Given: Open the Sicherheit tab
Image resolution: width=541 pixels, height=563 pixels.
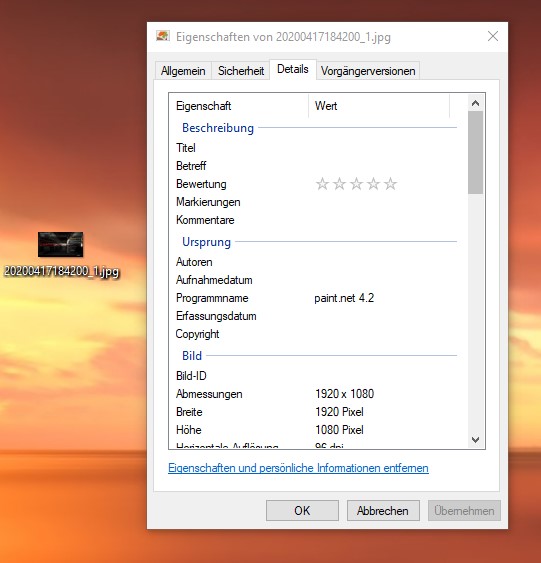Looking at the screenshot, I should pyautogui.click(x=241, y=71).
